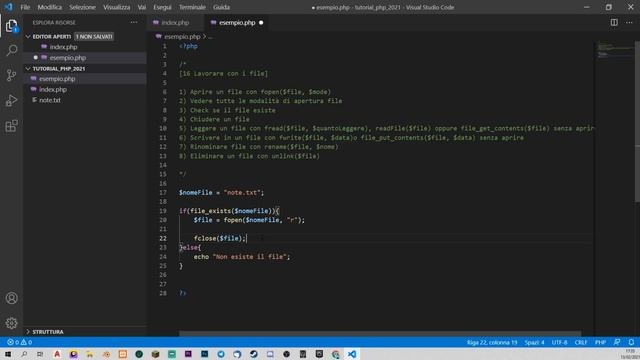Open the Windows taskbar search
Viewport: 640px width, 360px height.
point(24,354)
